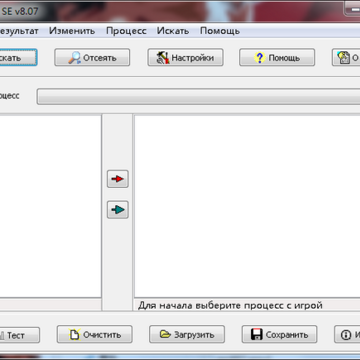Click the About icon button at top right
The image size is (360, 360).
346,58
